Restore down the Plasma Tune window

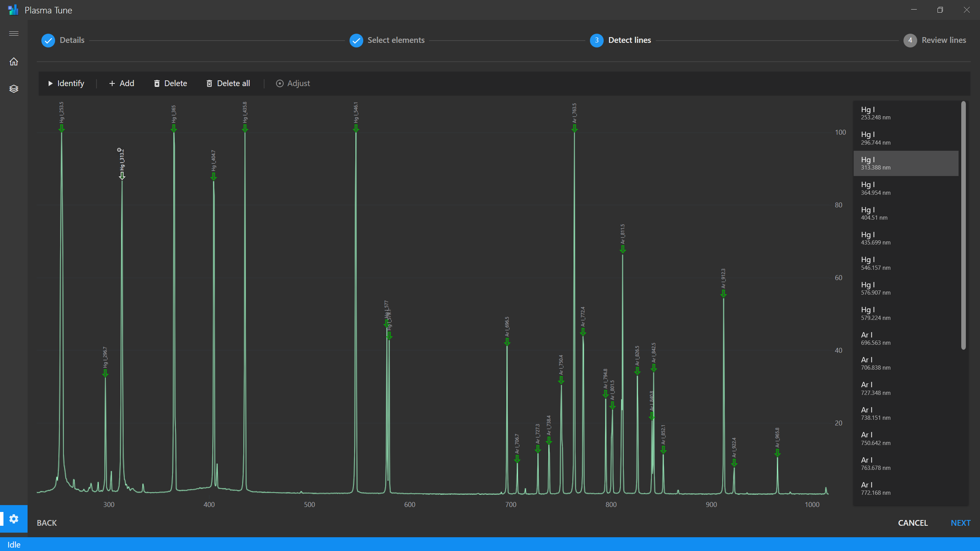point(940,10)
